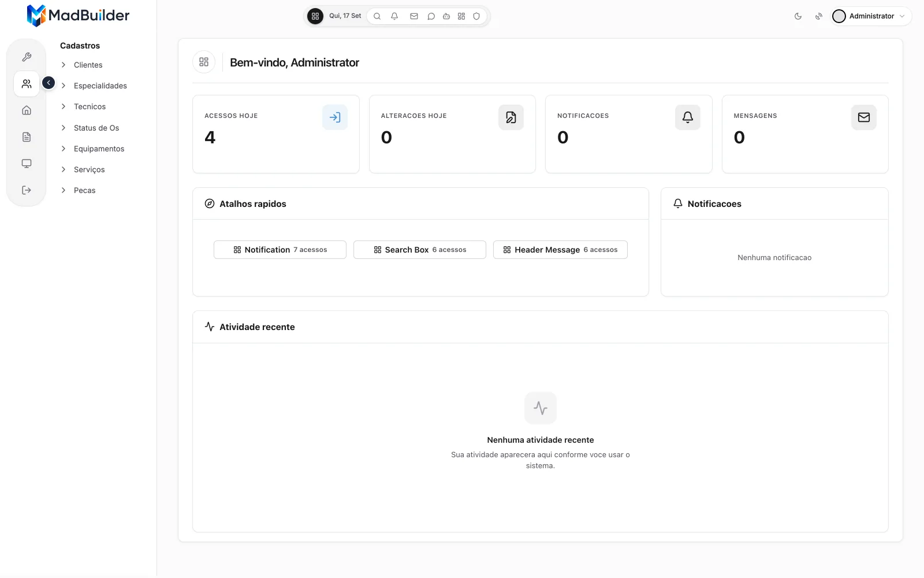This screenshot has width=924, height=578.
Task: Go to the home icon in the sidebar rail
Action: 27,110
